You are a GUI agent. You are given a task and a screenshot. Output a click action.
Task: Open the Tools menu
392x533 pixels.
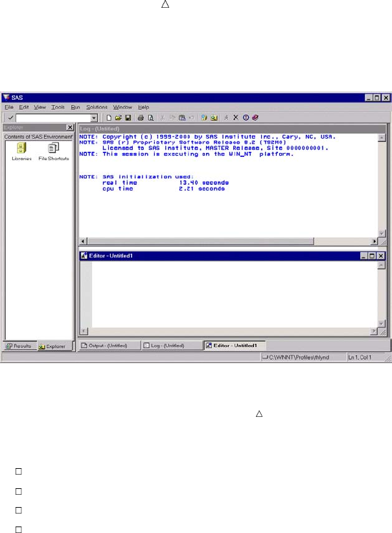pyautogui.click(x=58, y=107)
